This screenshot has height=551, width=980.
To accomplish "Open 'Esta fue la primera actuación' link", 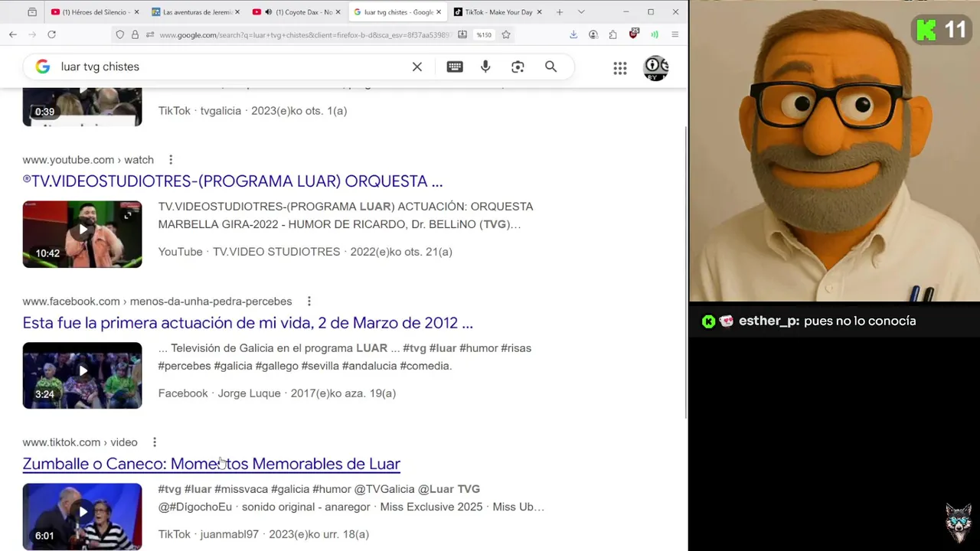I will point(248,323).
